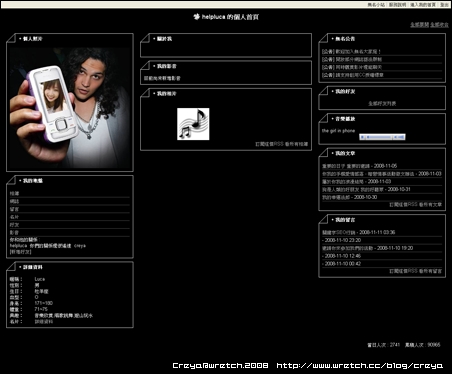Open the article dated 2008-11-05
The image size is (452, 374).
click(359, 166)
